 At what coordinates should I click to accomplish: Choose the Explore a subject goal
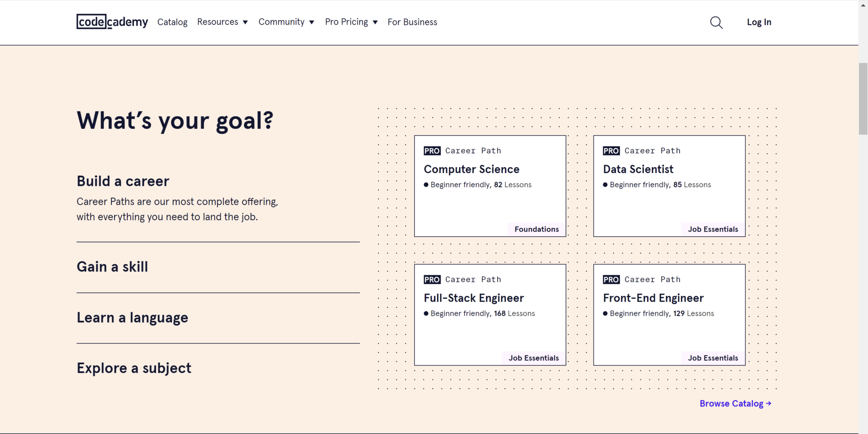[x=134, y=368]
